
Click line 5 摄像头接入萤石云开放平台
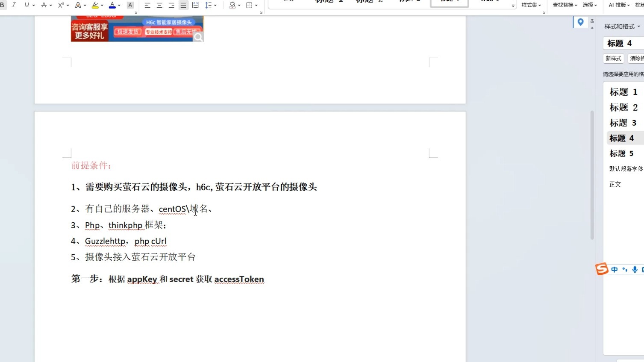click(133, 257)
